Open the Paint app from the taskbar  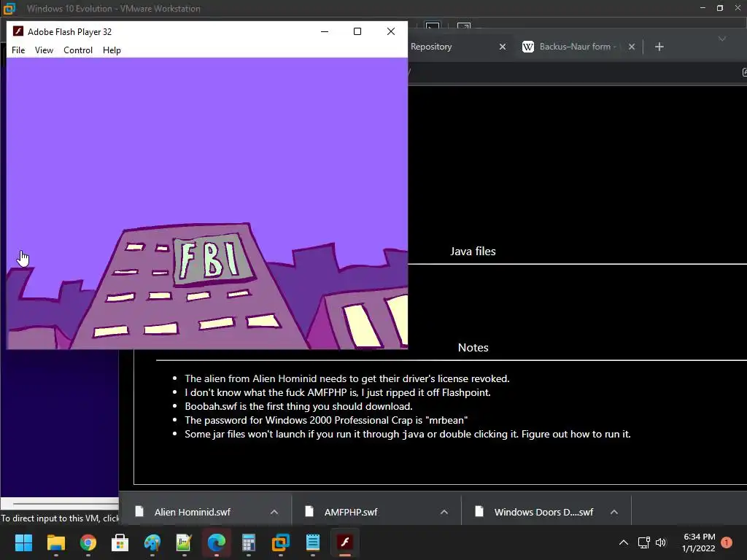152,542
